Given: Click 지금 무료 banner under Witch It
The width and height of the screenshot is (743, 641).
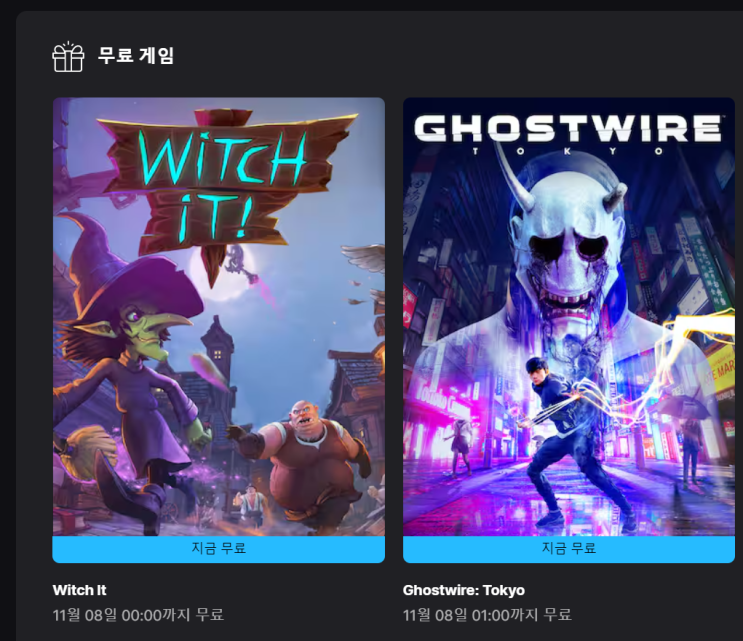Looking at the screenshot, I should pos(218,549).
